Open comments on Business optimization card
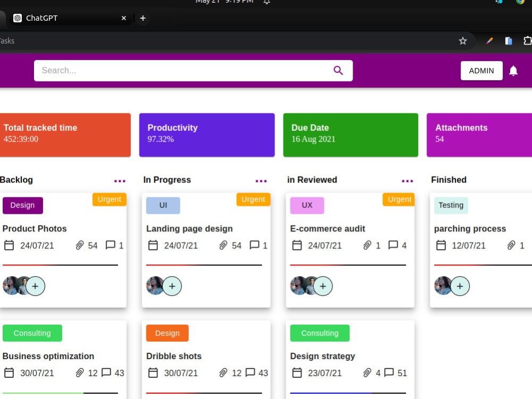Viewport: 532px width, 399px height. coord(106,372)
